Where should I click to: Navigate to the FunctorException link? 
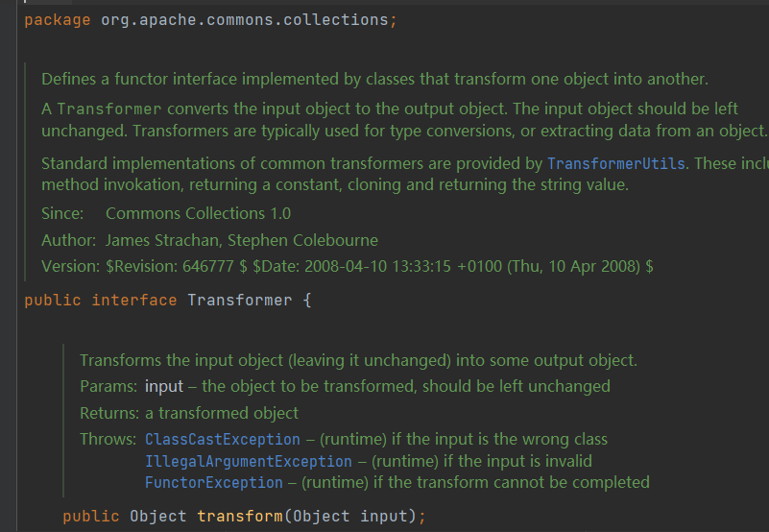tap(214, 482)
